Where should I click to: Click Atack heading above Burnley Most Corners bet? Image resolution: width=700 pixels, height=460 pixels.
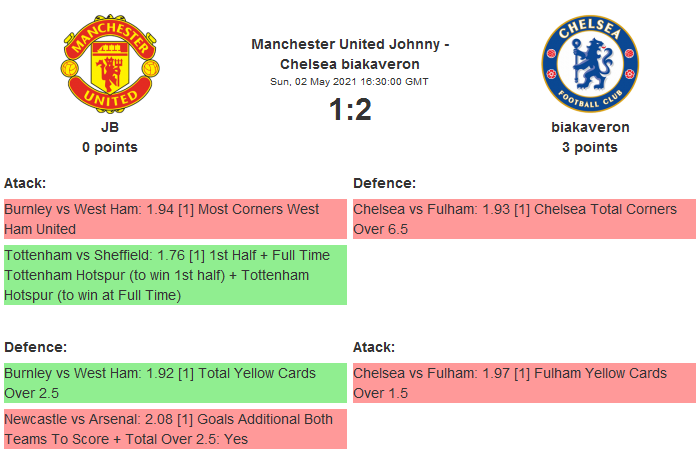tap(25, 183)
